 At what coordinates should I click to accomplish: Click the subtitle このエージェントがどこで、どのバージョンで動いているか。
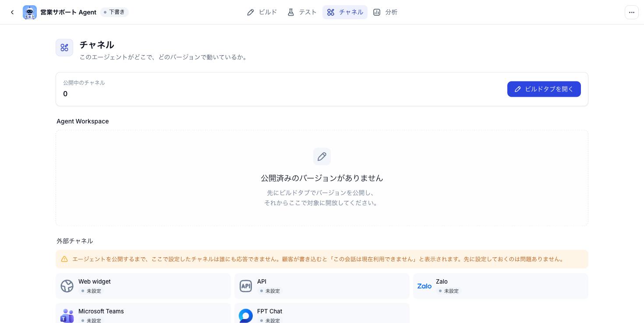(x=164, y=57)
